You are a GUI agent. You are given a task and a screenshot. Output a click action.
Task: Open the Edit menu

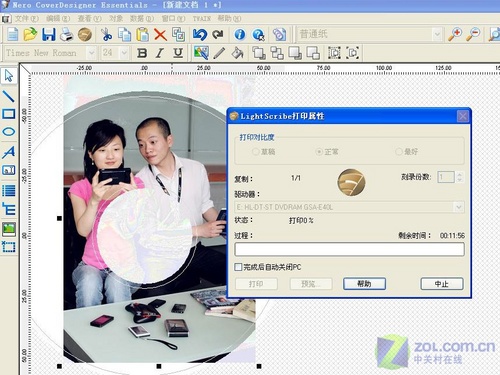(x=58, y=19)
